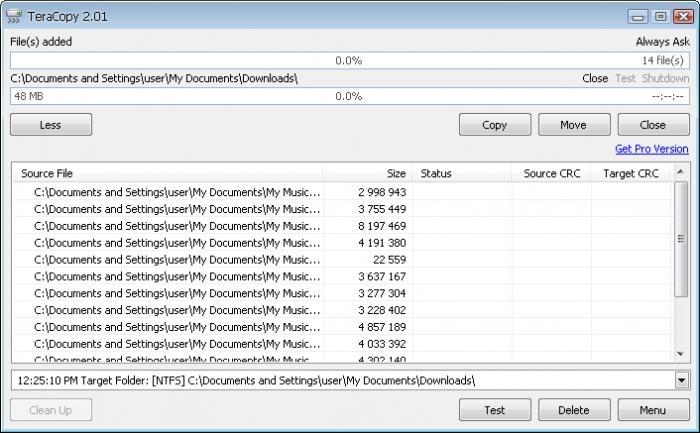700x433 pixels.
Task: Click the Target CRC column header
Action: pos(630,173)
